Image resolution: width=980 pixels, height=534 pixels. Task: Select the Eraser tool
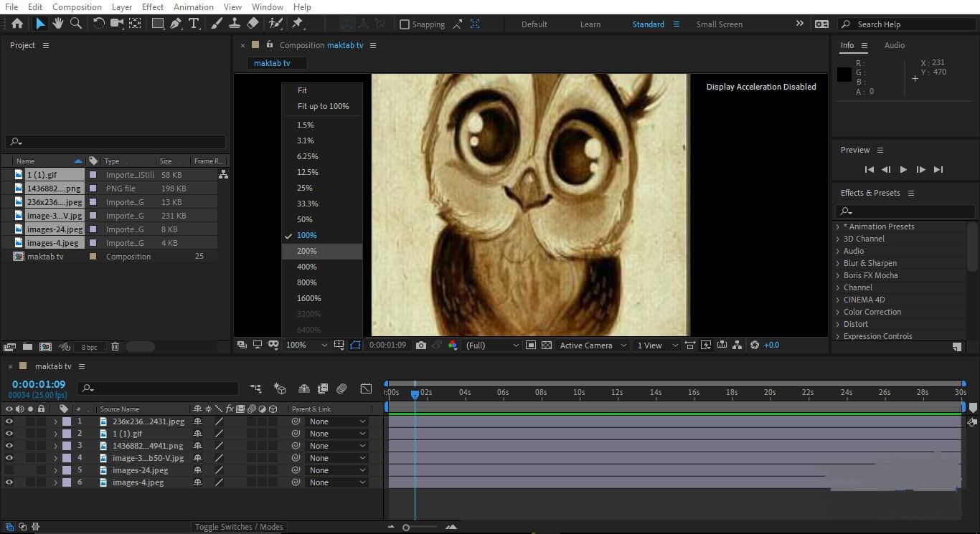(253, 24)
